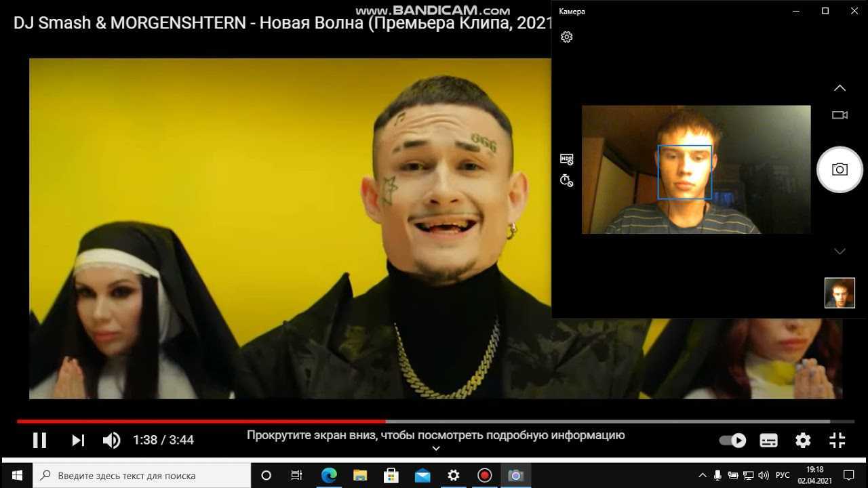Open Windows Settings from the taskbar
This screenshot has width=868, height=488.
pos(454,475)
